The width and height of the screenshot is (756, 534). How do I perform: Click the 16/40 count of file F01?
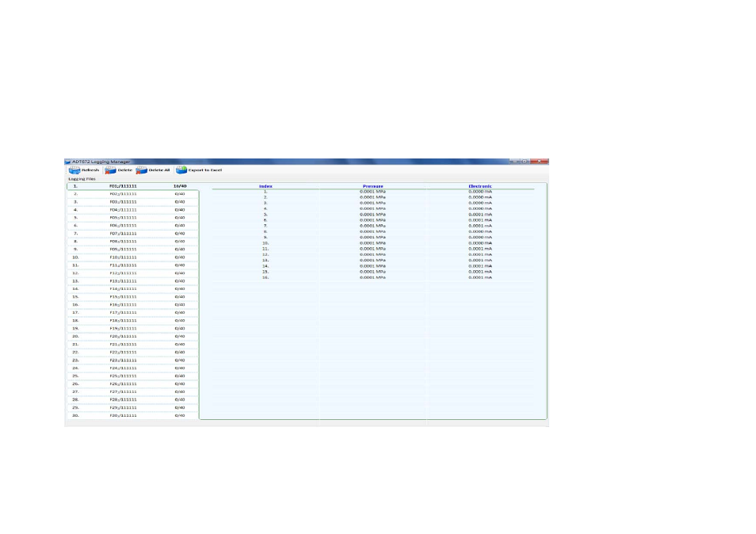coord(180,186)
